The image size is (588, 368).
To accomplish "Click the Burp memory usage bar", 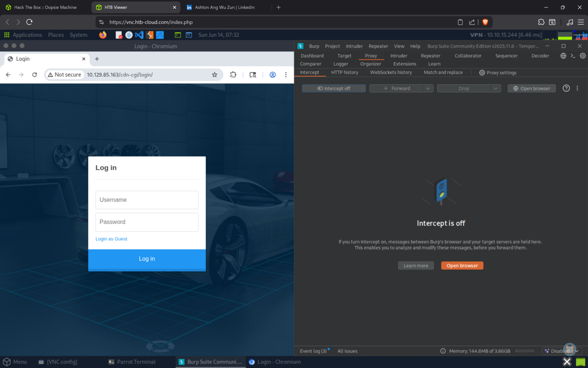I will 525,351.
